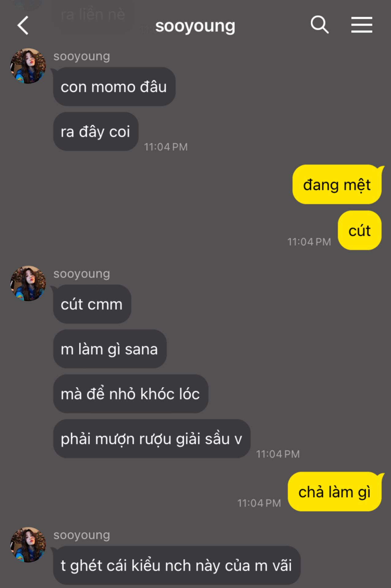The image size is (391, 588).
Task: Tap the message 'phải mượn rượu giải sầu v'
Action: [x=152, y=439]
